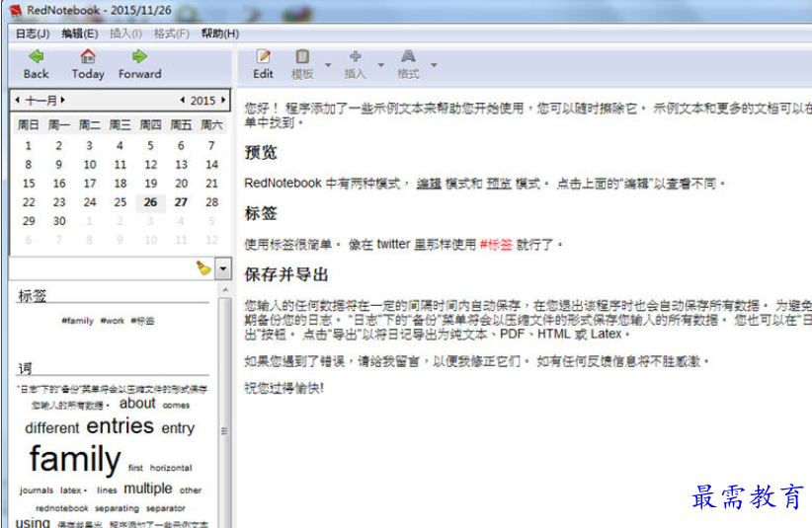812x528 pixels.
Task: Jump to Today with the home icon
Action: (88, 56)
